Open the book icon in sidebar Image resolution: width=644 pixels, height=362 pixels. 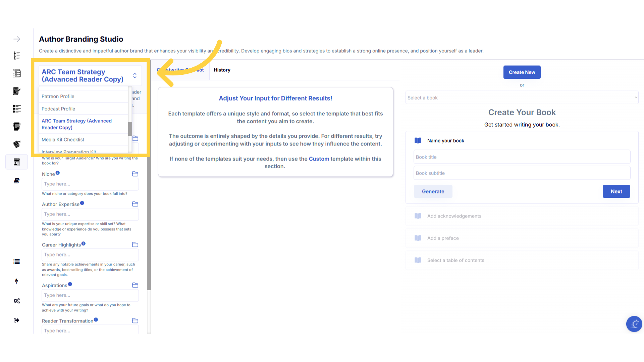[x=17, y=181]
